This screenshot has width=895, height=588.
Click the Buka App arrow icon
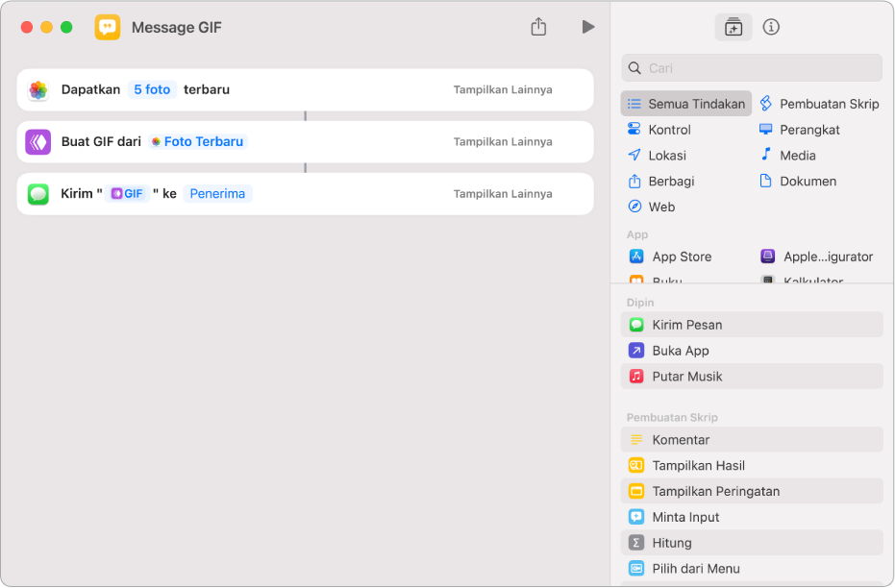[636, 350]
